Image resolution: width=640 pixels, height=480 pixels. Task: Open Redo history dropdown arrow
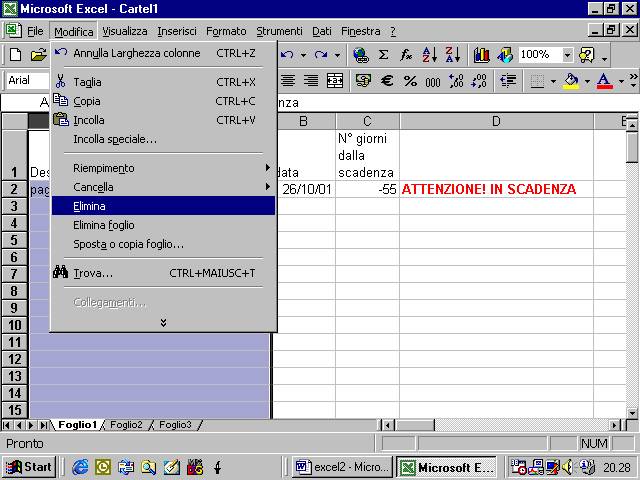[337, 55]
